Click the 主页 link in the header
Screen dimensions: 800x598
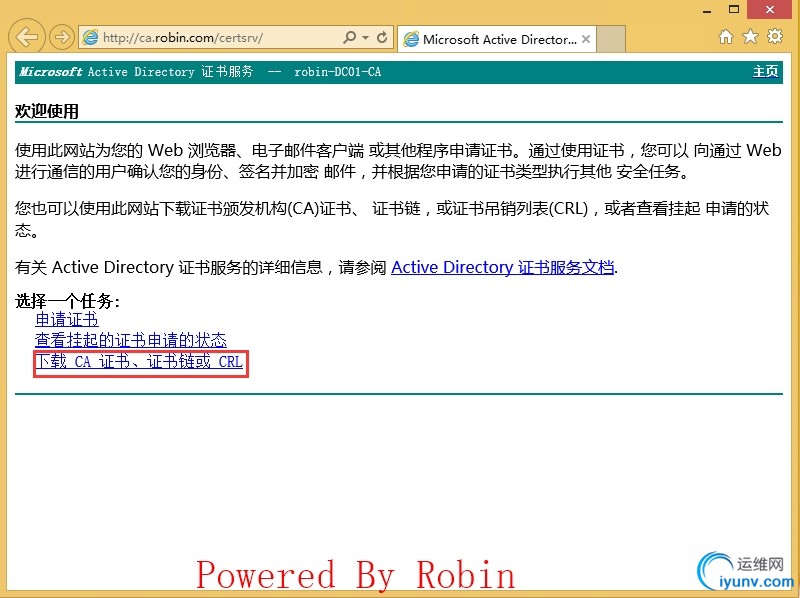pos(765,71)
